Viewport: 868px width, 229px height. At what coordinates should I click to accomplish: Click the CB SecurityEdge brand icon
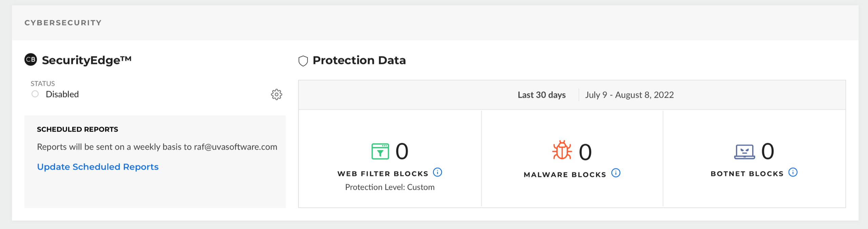pyautogui.click(x=31, y=60)
